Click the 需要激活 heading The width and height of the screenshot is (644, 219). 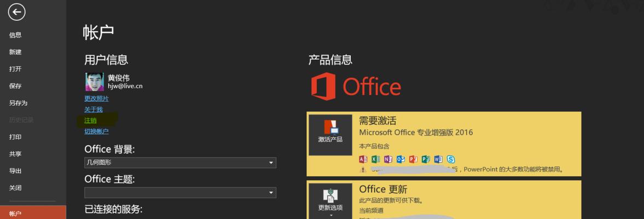378,121
